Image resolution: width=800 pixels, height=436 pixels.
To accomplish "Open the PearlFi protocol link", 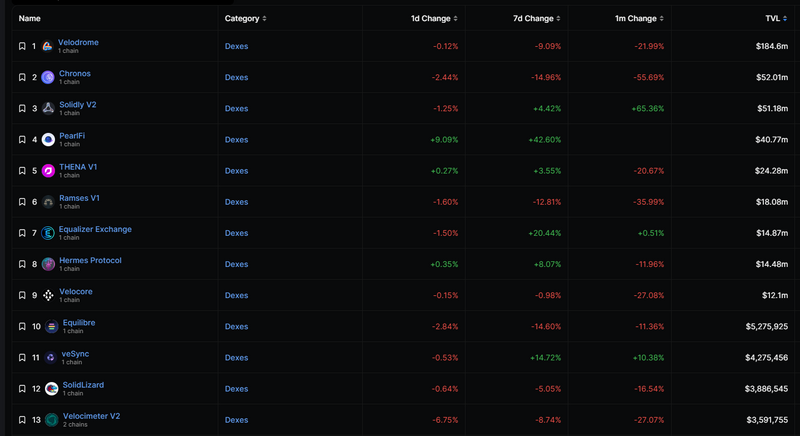I will pos(72,136).
